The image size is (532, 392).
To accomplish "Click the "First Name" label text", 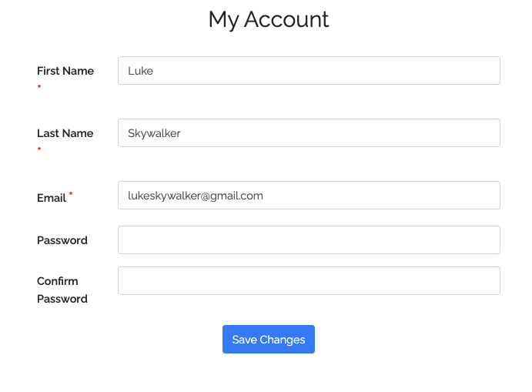I will pos(65,71).
